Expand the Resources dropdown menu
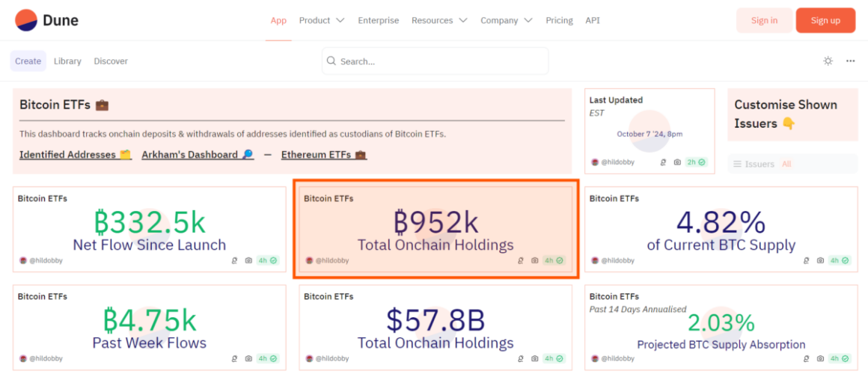The image size is (868, 380). click(x=439, y=20)
